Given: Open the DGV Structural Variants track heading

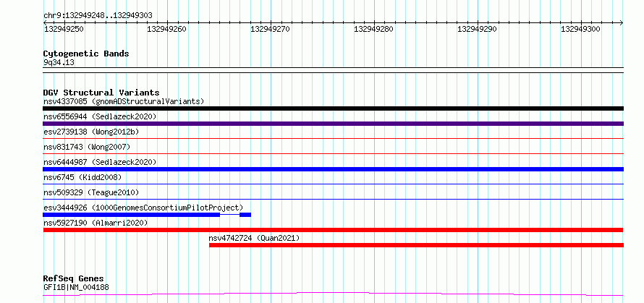Looking at the screenshot, I should tap(101, 93).
